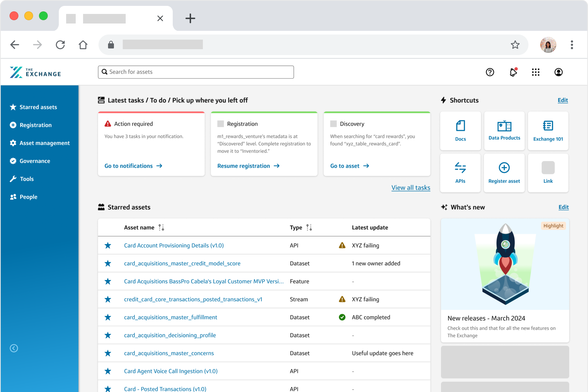Screen dimensions: 588x392
Task: Open the apps grid menu icon
Action: [536, 72]
